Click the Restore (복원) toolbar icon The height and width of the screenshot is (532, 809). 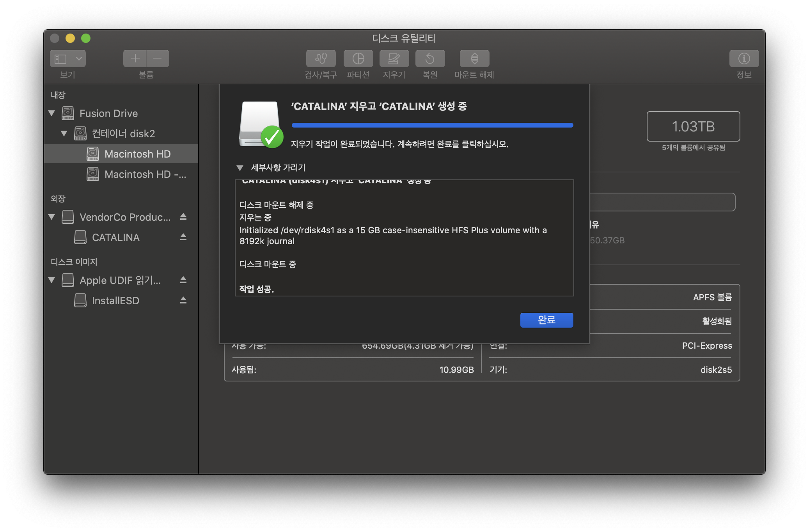(x=430, y=59)
